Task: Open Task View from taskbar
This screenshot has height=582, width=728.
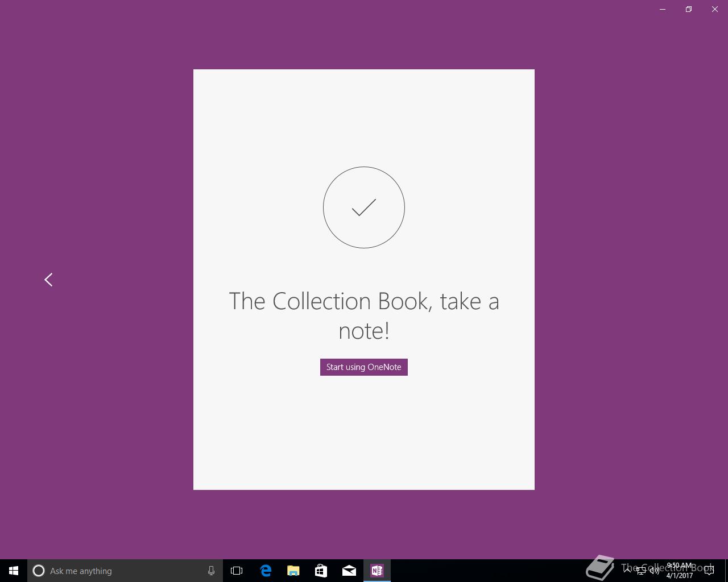Action: pos(237,571)
